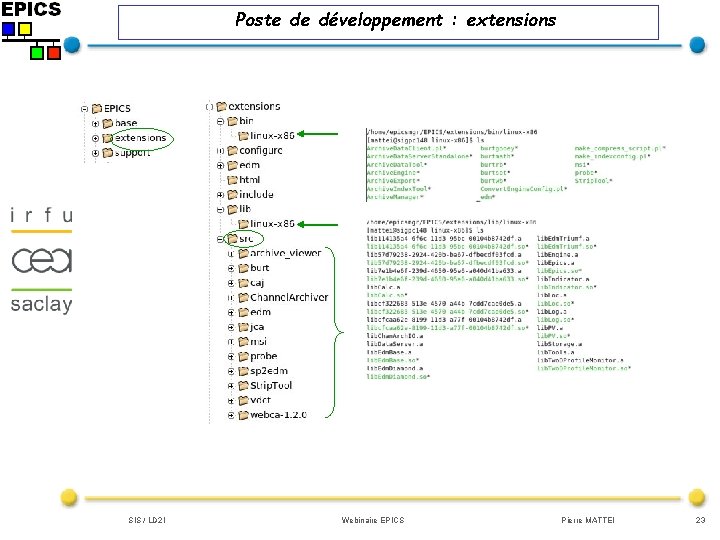Click 'StripTool*' in bin terminal listing
720x540 pixels.
(x=593, y=181)
